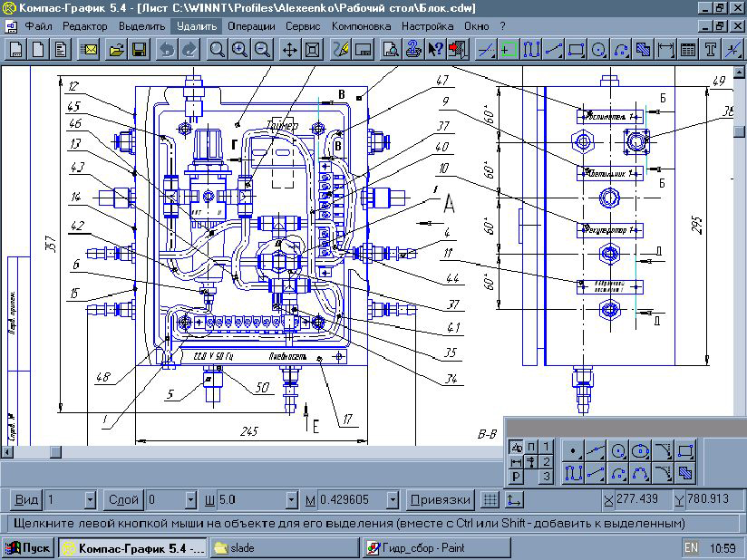Toggle the geometry page button in panel
The height and width of the screenshot is (560, 747).
[x=517, y=447]
